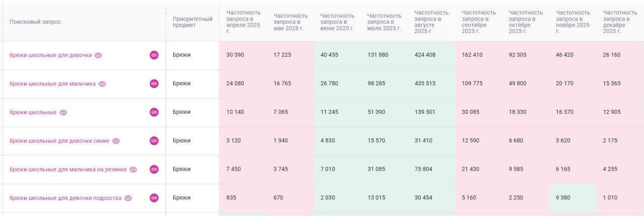Click link icon for 'брюки школьные для мальчика'
Image resolution: width=644 pixels, height=216 pixels.
[154, 84]
